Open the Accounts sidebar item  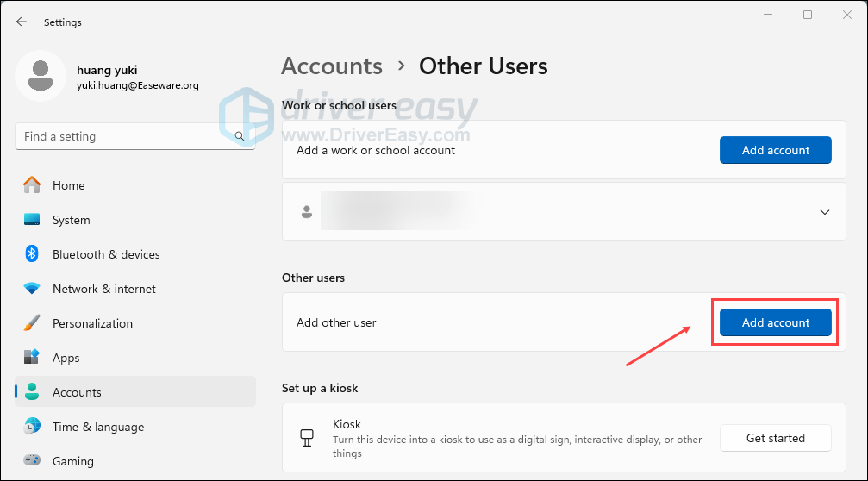tap(77, 392)
